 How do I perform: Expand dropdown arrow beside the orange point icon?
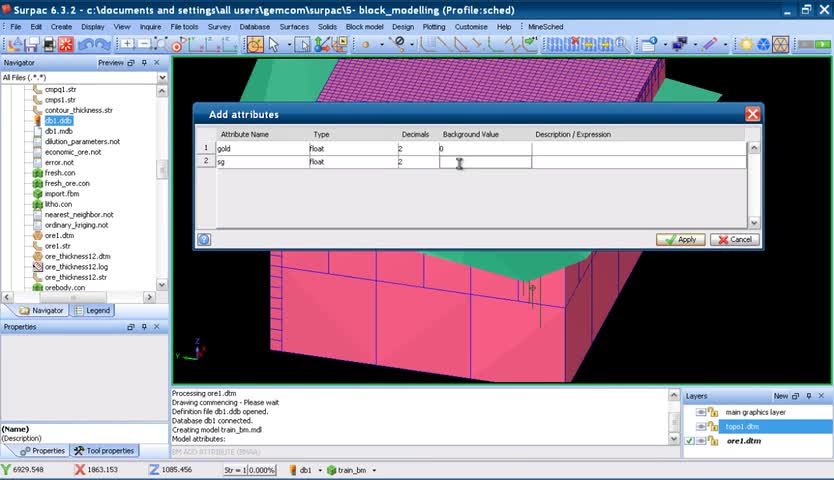(x=382, y=45)
